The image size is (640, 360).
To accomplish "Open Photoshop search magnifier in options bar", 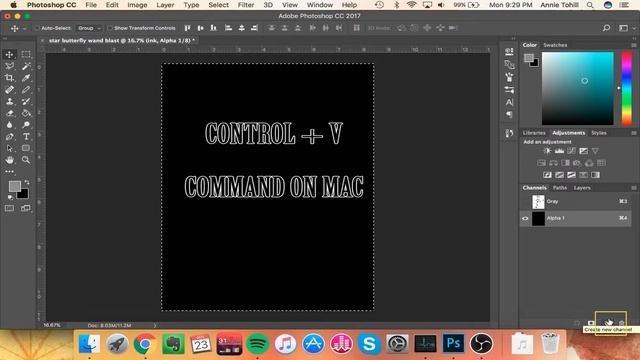I will (x=607, y=28).
